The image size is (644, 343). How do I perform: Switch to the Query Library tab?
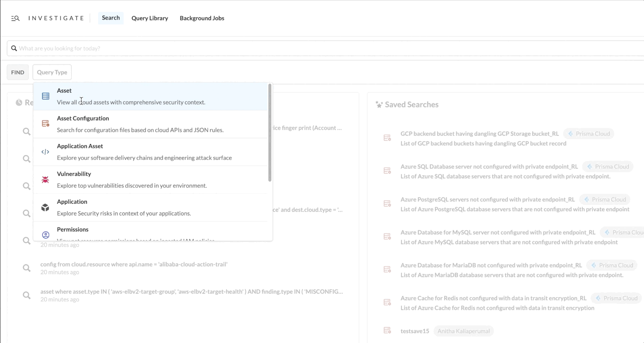point(149,18)
